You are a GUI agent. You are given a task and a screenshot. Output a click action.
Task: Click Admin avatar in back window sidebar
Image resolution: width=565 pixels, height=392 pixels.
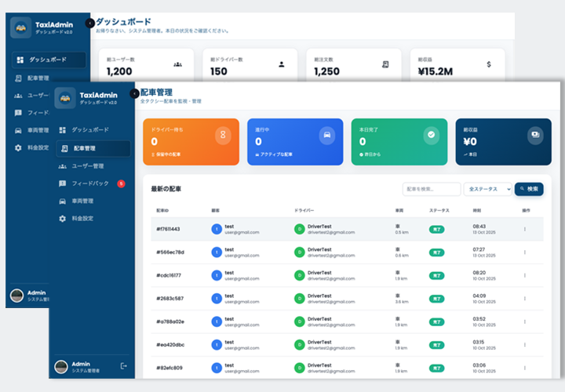[x=16, y=296]
